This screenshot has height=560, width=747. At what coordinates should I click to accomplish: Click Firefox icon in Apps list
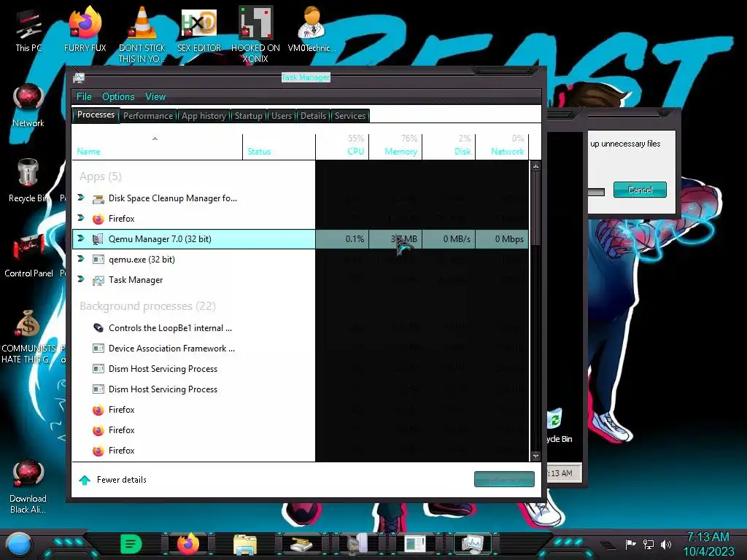coord(98,219)
